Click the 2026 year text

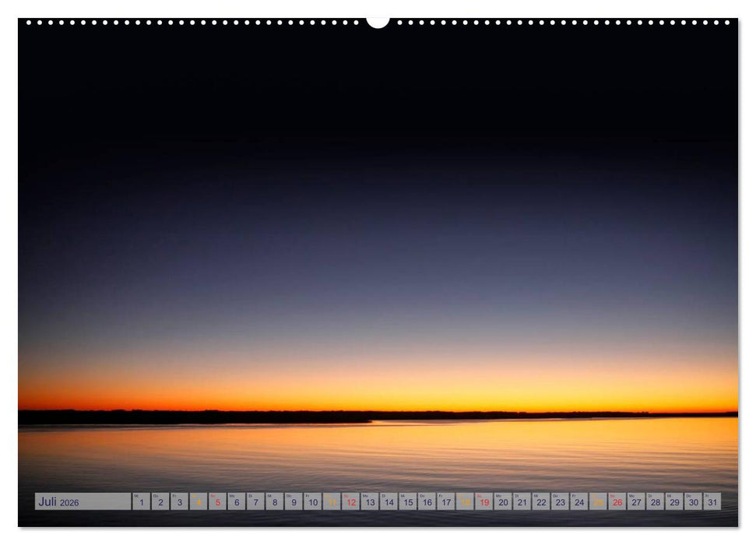tap(70, 501)
